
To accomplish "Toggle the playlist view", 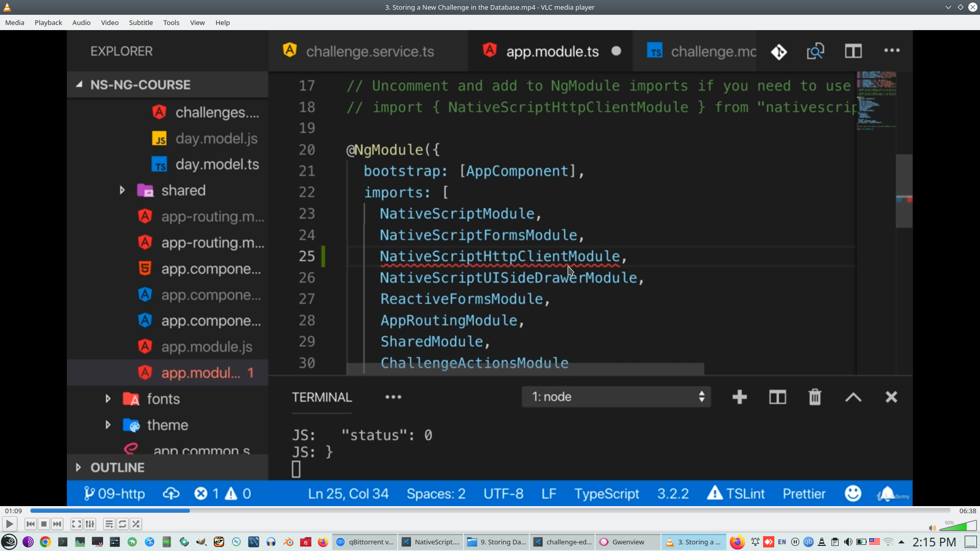I will point(109,524).
